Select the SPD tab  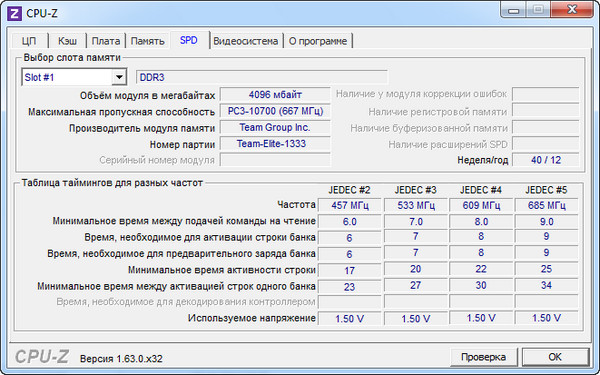point(189,40)
